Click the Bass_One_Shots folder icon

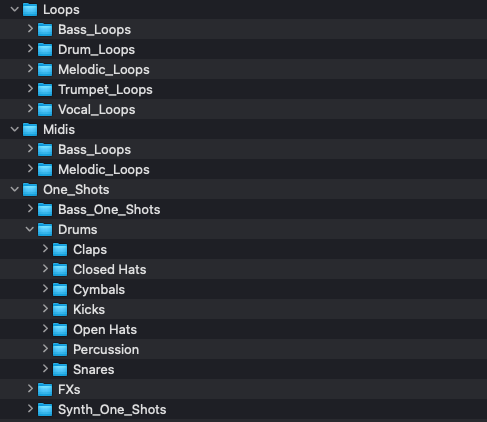45,209
